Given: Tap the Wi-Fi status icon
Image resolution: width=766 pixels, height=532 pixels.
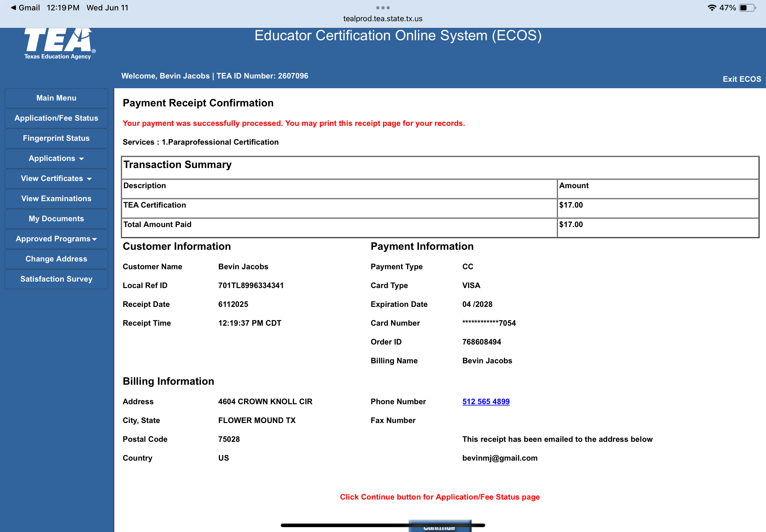Looking at the screenshot, I should click(x=711, y=8).
